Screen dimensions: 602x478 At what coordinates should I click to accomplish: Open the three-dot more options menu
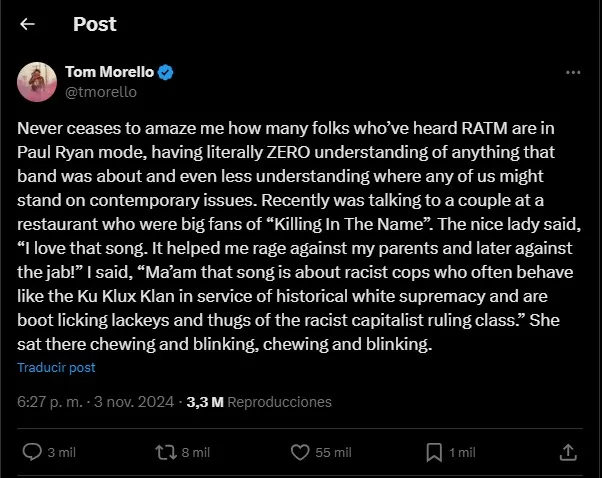[572, 73]
